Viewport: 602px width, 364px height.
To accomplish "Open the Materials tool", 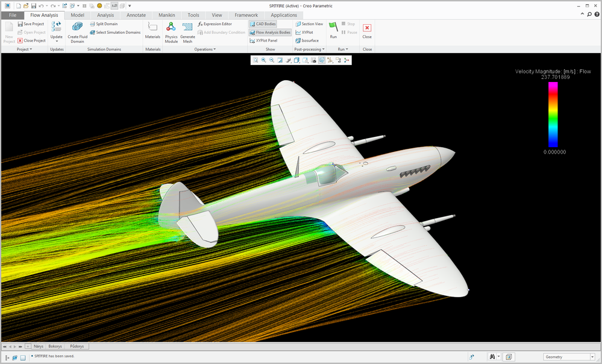I will click(152, 30).
